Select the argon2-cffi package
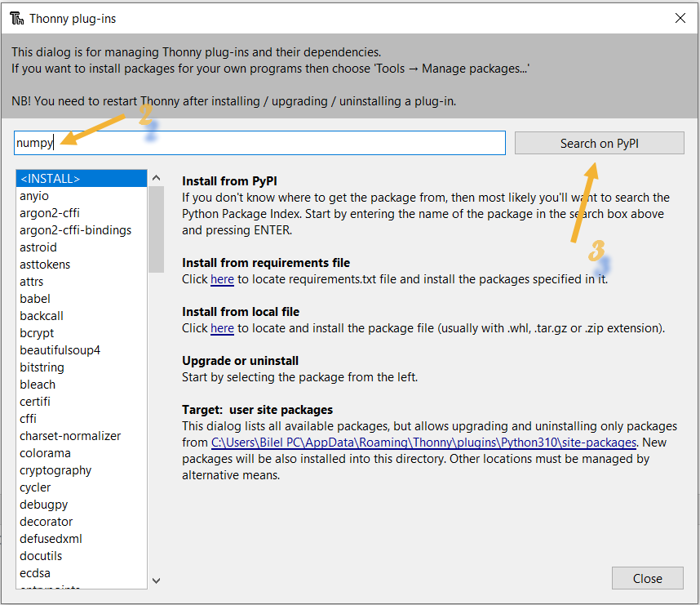This screenshot has width=700, height=605. [x=82, y=212]
